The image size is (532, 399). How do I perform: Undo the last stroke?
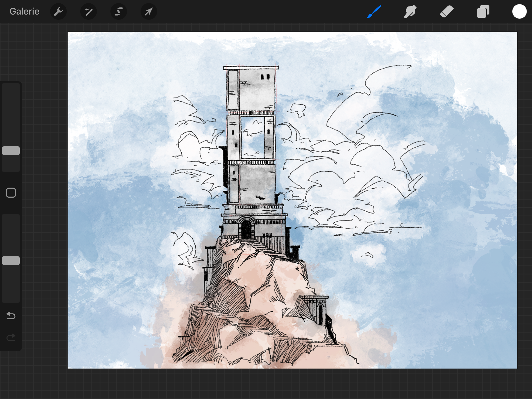point(11,316)
